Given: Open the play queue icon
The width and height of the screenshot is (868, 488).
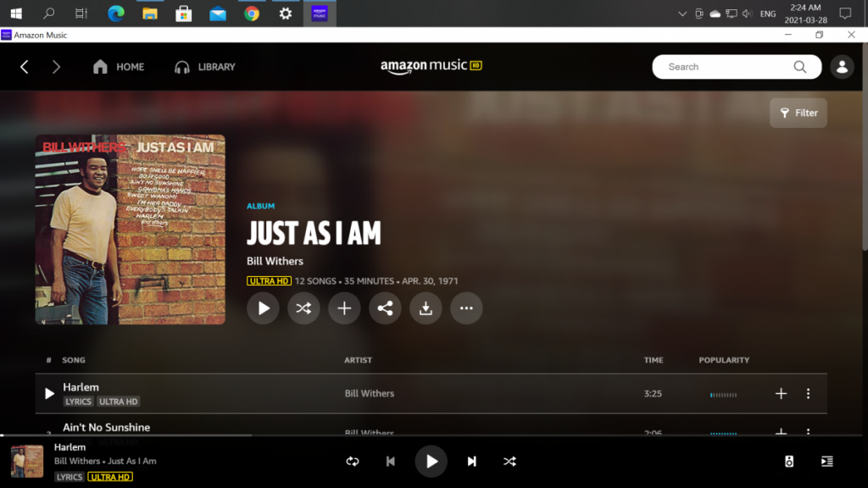Looking at the screenshot, I should click(827, 462).
